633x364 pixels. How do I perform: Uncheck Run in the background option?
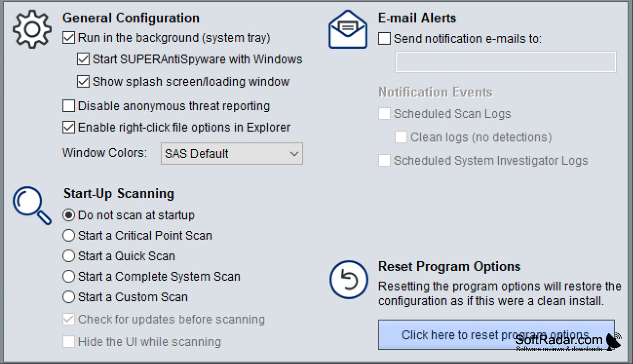[x=69, y=38]
